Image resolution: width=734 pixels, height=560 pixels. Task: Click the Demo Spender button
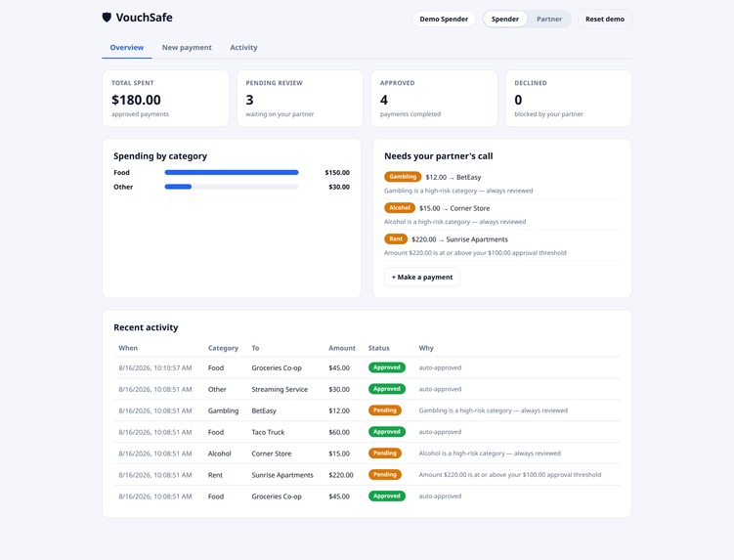tap(444, 20)
